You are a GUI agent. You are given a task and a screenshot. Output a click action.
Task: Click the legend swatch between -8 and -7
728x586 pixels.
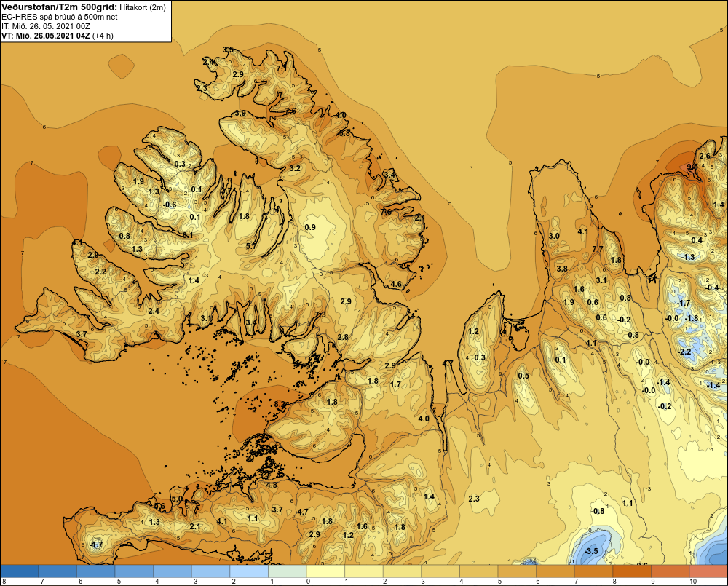(x=20, y=571)
